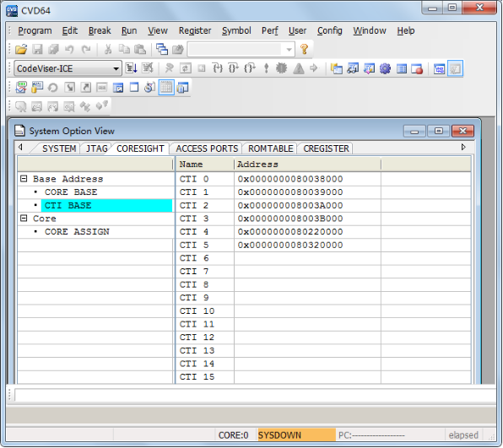The image size is (503, 448).
Task: Switch to the ROMTABLE tab
Action: 271,148
